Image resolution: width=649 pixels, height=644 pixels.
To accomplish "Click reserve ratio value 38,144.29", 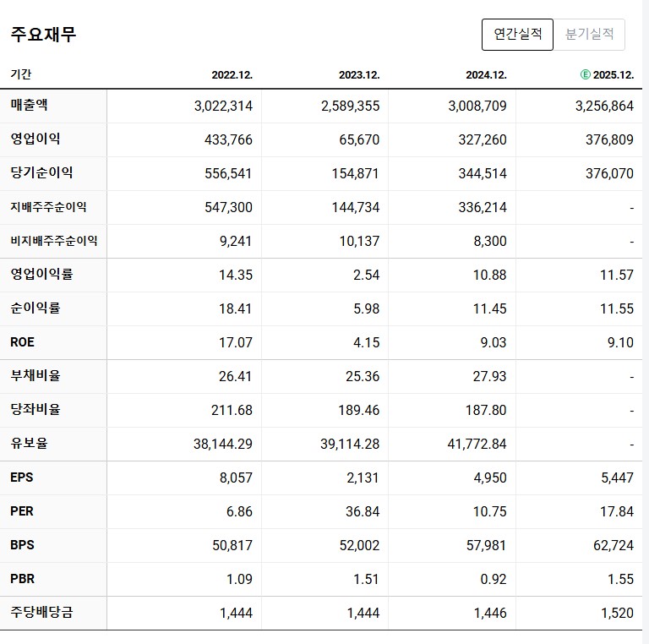I will 223,445.
